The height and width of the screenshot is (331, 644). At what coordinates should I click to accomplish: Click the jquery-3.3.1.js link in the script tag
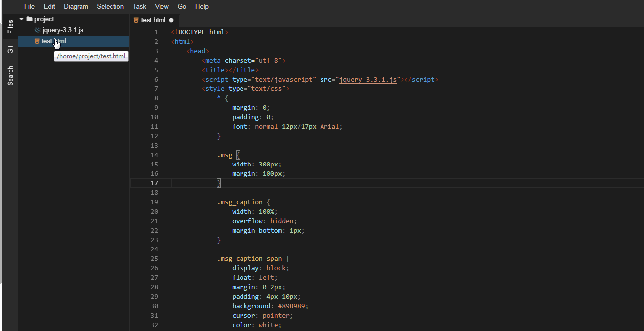(368, 80)
